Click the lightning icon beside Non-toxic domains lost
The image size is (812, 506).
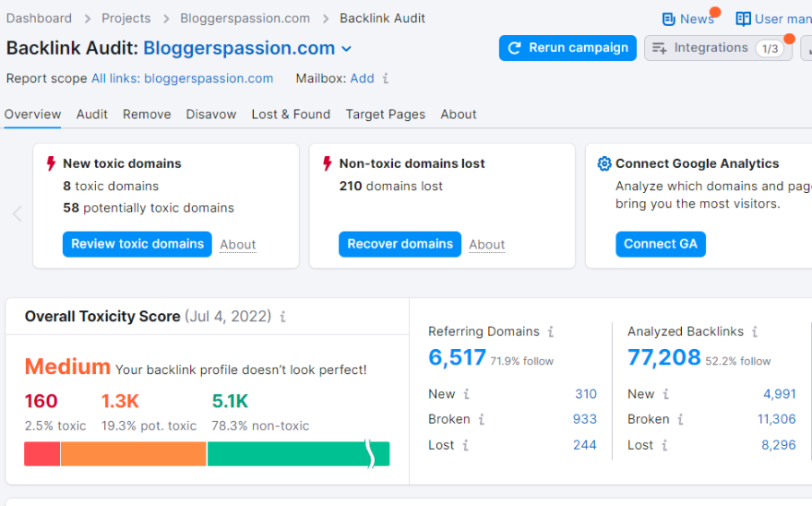pyautogui.click(x=327, y=163)
